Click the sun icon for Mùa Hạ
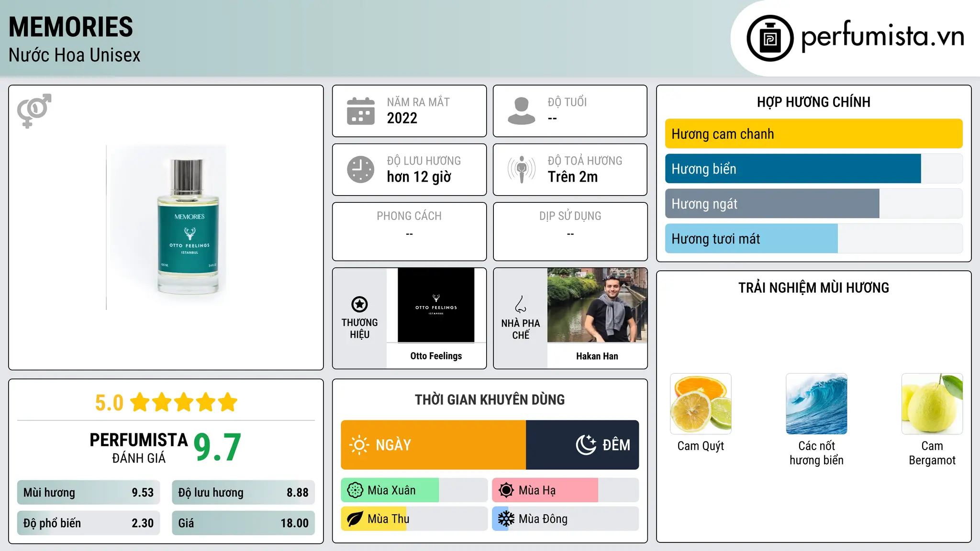 tap(506, 490)
